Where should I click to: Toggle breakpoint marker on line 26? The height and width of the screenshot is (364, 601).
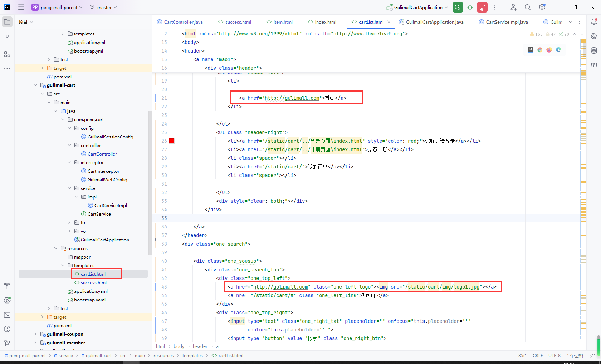pyautogui.click(x=172, y=141)
